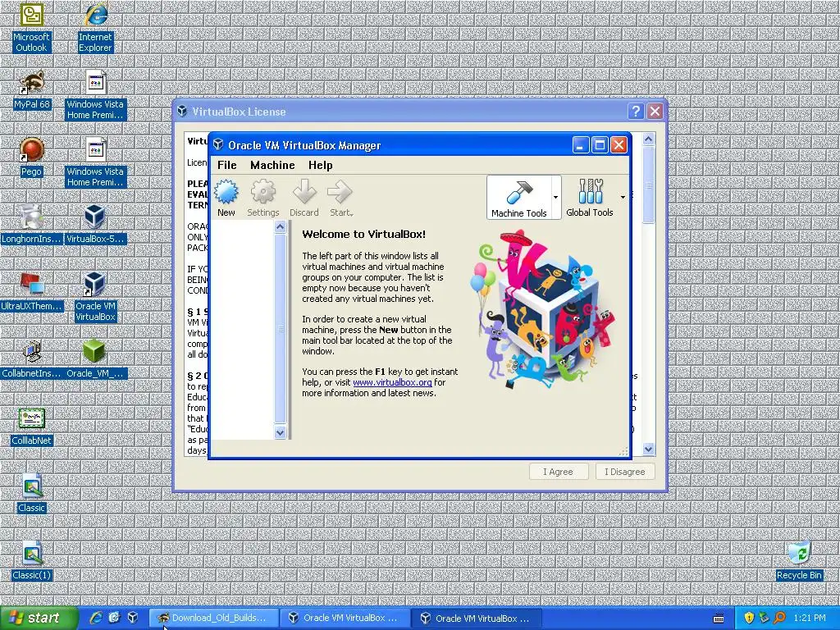Select the Internet Explorer desktop icon
Viewport: 840px width, 630px height.
tap(95, 28)
